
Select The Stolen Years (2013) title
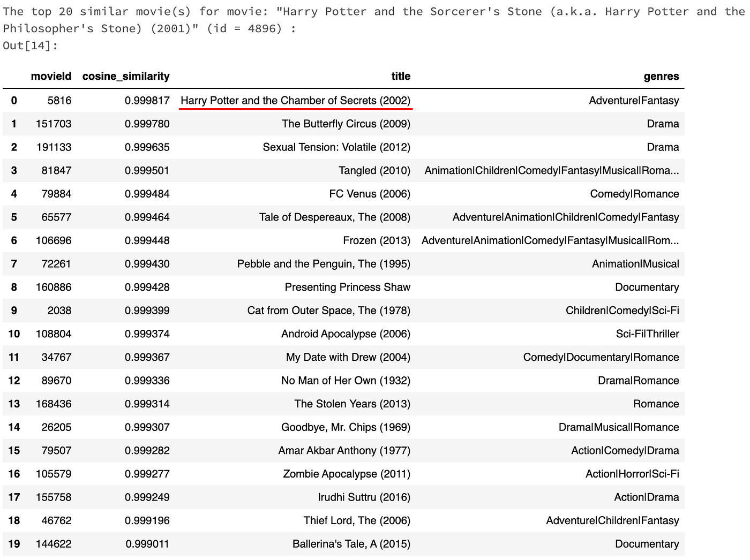point(352,404)
